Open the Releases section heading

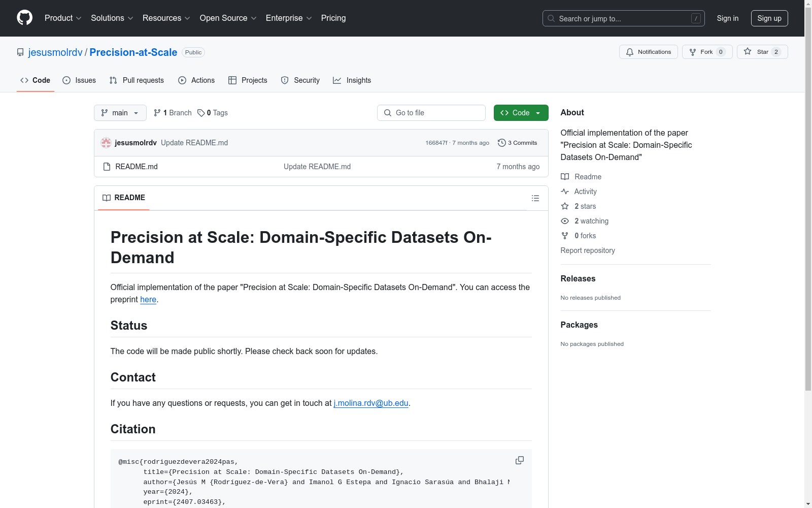578,278
